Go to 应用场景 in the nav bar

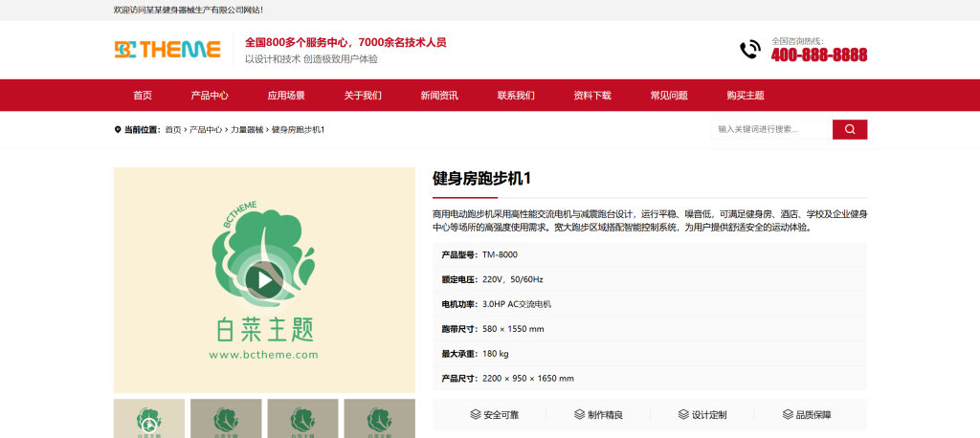[286, 96]
